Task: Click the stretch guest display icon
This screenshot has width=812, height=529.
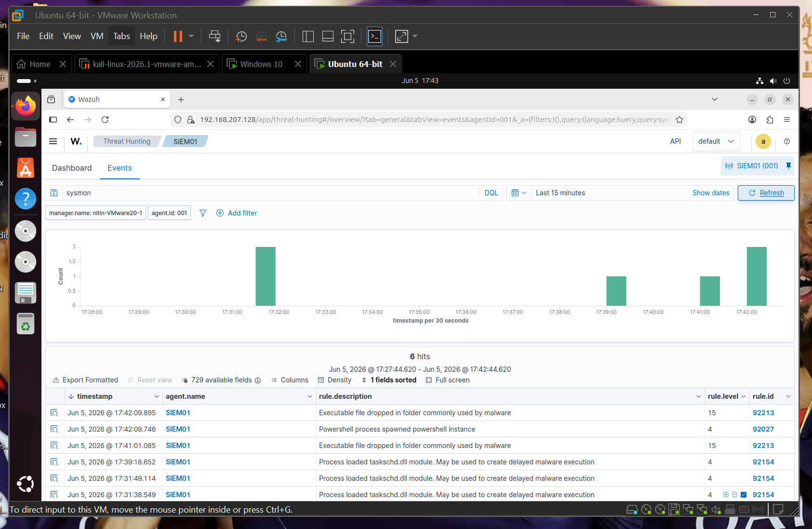Action: tap(401, 36)
